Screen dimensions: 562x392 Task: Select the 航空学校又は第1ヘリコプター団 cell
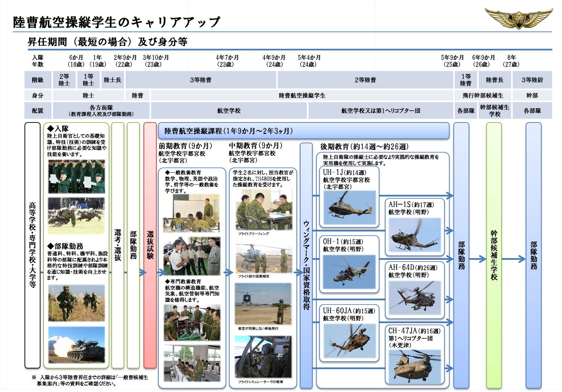coord(380,111)
